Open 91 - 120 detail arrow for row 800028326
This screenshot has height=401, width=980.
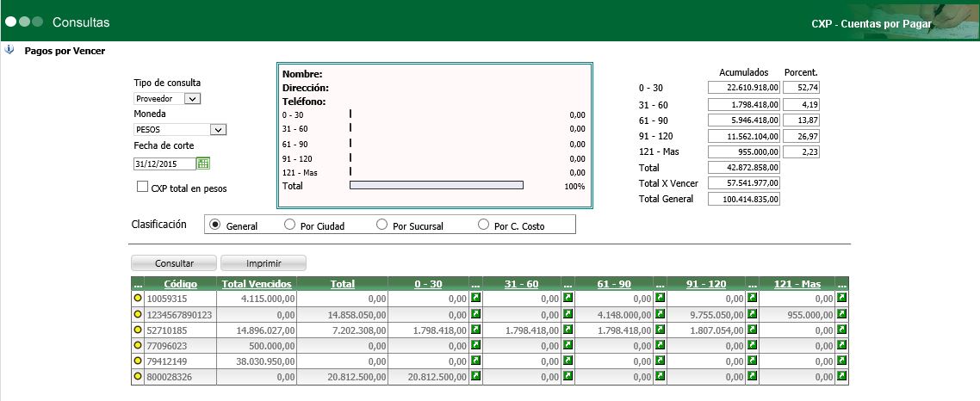pos(752,376)
